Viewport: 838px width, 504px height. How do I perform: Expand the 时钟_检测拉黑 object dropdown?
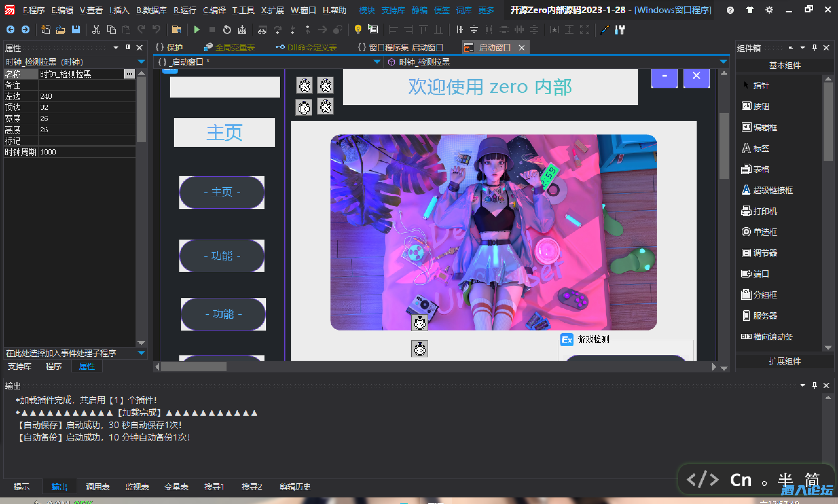point(723,62)
